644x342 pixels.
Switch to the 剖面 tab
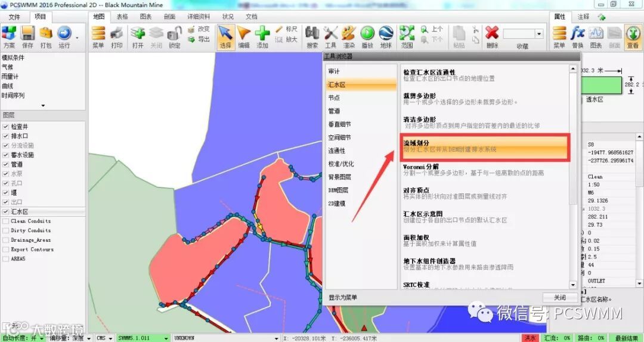click(x=169, y=17)
